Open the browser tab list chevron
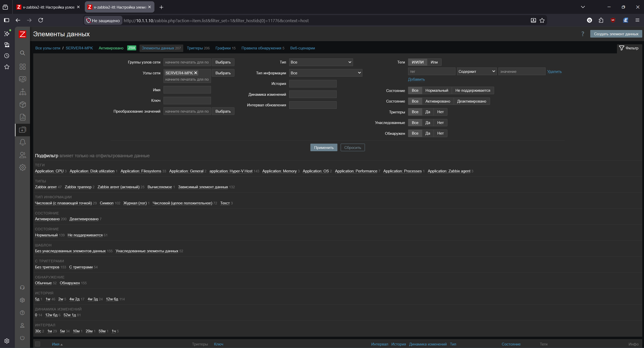This screenshot has width=644, height=348. (583, 7)
